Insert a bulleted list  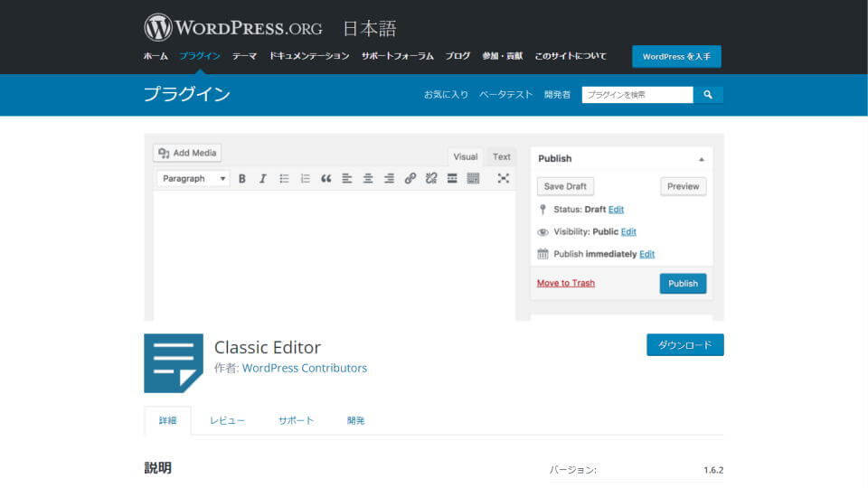(284, 179)
